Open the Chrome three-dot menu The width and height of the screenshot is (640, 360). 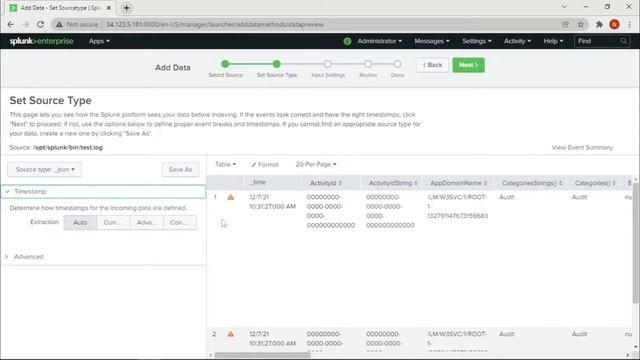click(x=630, y=24)
